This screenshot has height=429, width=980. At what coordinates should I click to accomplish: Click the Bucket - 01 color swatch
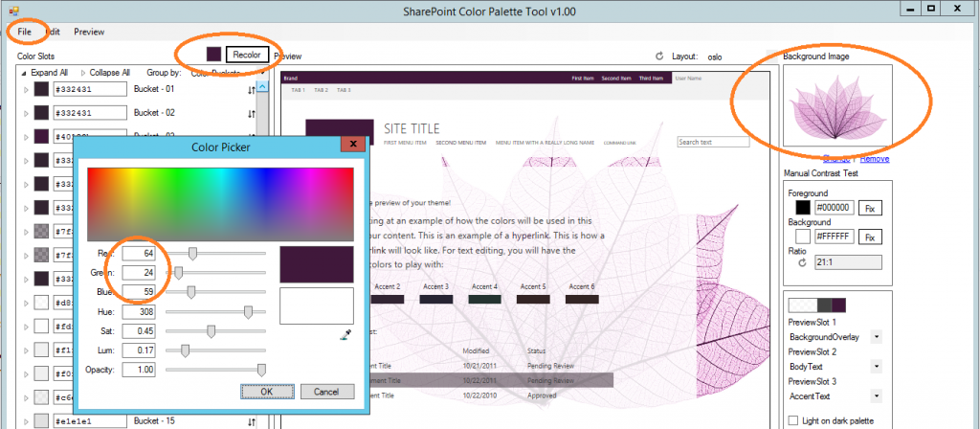click(x=42, y=90)
